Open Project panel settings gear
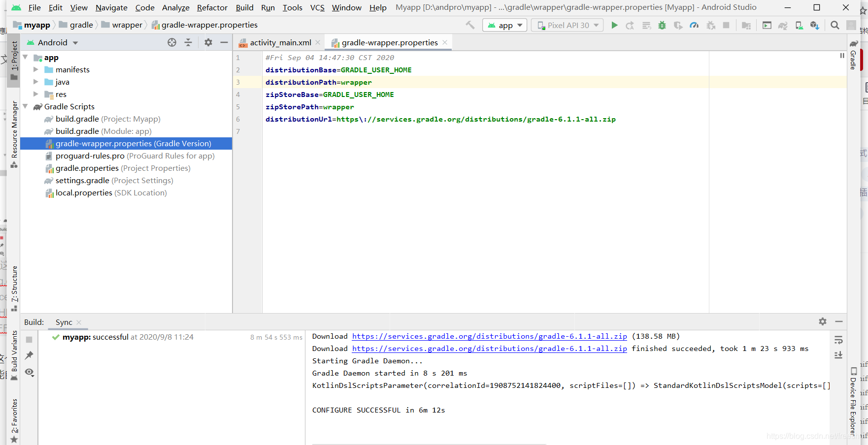 (x=208, y=43)
